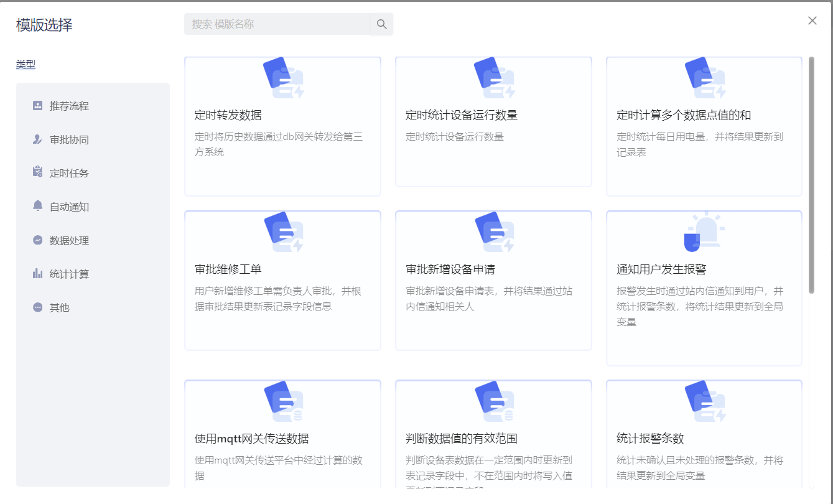Image resolution: width=833 pixels, height=504 pixels.
Task: Open the 定时转发数据 template title
Action: pos(228,115)
